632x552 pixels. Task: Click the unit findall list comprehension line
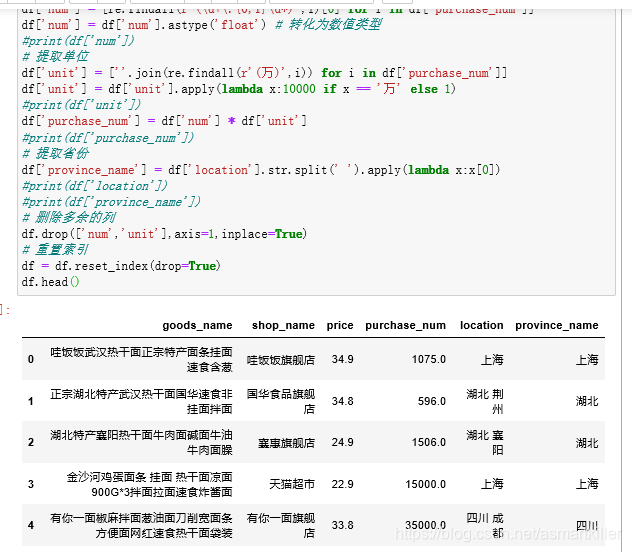coord(264,73)
